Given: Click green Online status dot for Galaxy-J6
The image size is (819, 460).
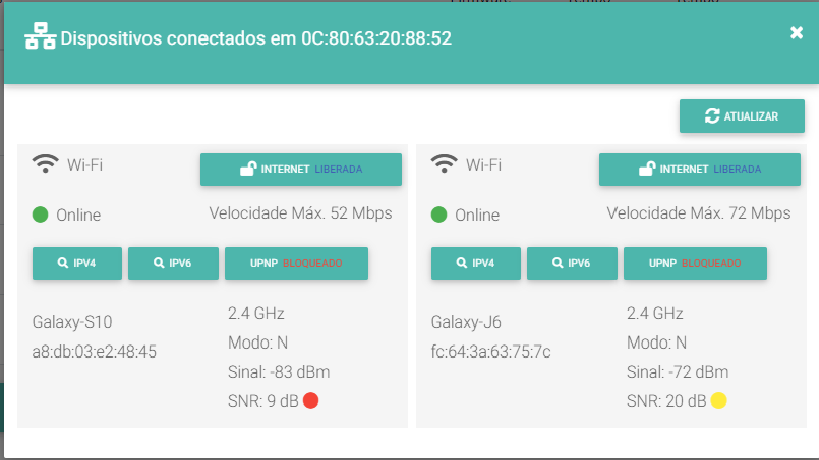Looking at the screenshot, I should [x=439, y=215].
